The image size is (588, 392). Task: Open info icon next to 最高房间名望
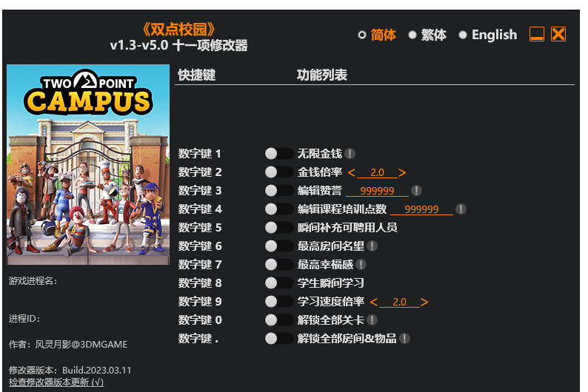pyautogui.click(x=372, y=246)
